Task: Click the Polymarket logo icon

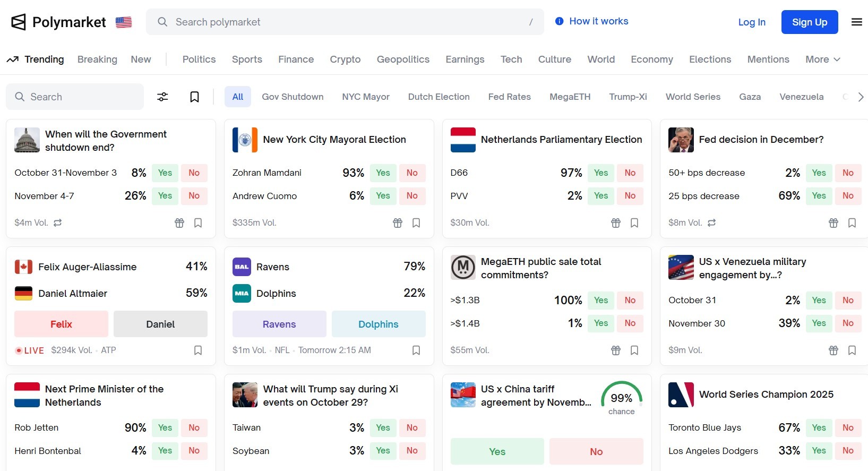Action: click(19, 22)
